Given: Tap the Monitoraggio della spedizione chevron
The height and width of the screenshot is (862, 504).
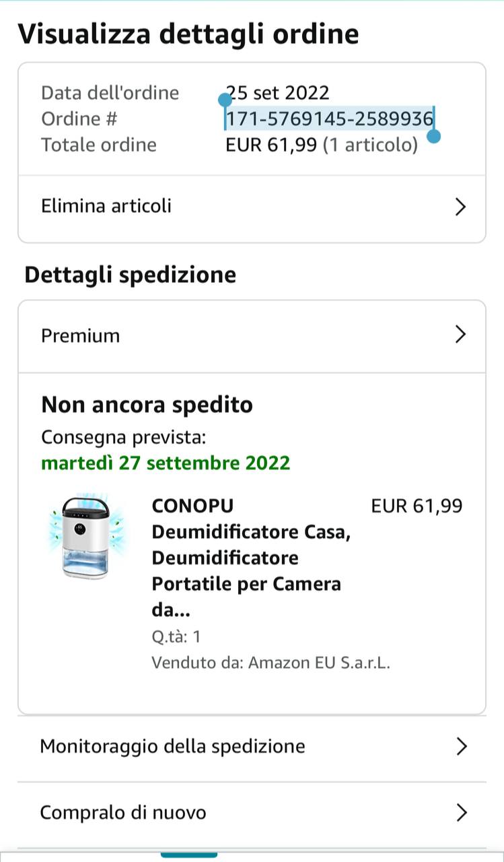Looking at the screenshot, I should pyautogui.click(x=461, y=746).
